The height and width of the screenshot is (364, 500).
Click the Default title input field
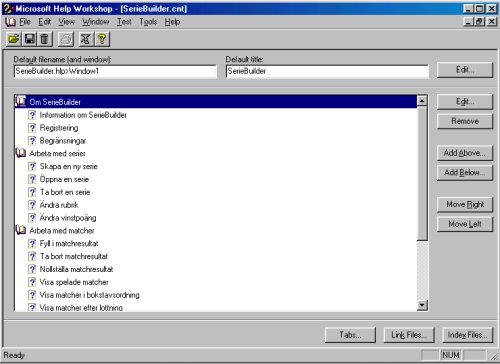[327, 71]
